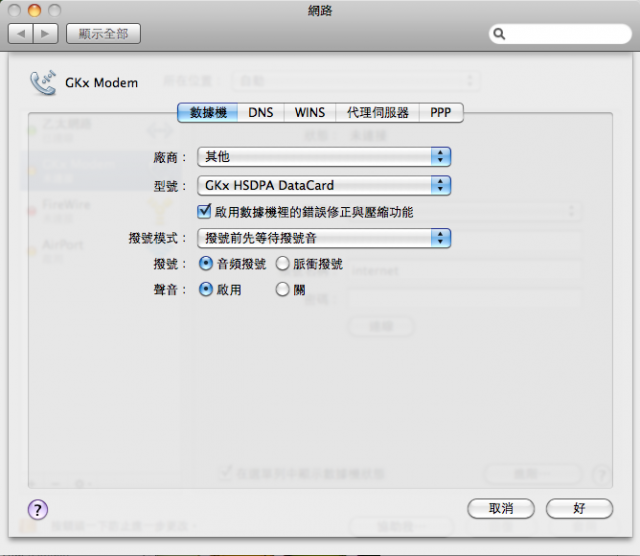This screenshot has height=556, width=640.
Task: Click the purple help question mark icon
Action: (x=38, y=509)
